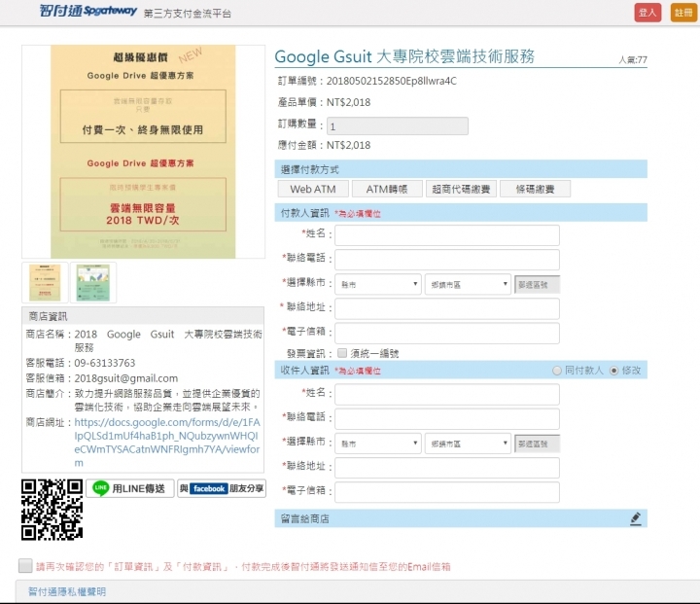The image size is (700, 604).
Task: Click the red 登入 login button
Action: click(647, 13)
